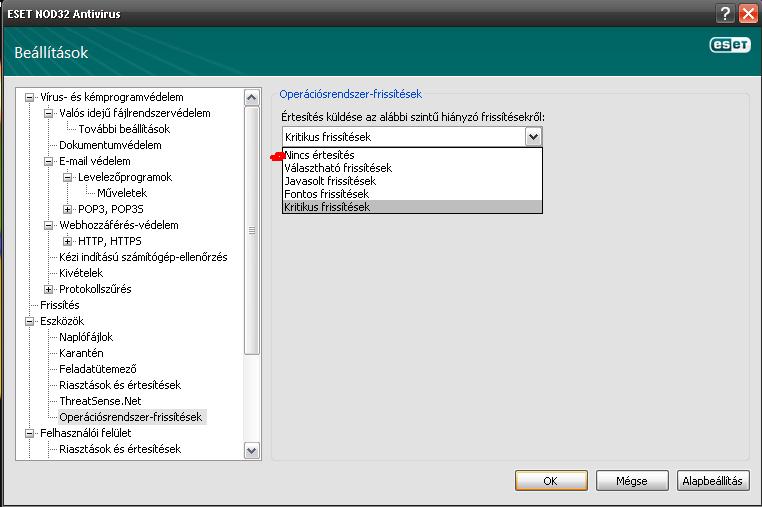Choose Nincs értesítés from the list
Screen dimensions: 762x507
click(412, 155)
